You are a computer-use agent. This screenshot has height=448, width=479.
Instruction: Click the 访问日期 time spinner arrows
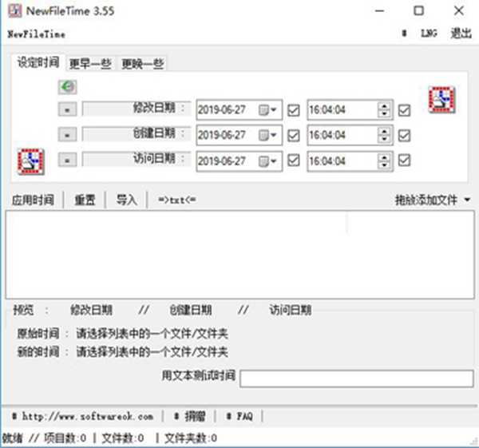[x=384, y=161]
